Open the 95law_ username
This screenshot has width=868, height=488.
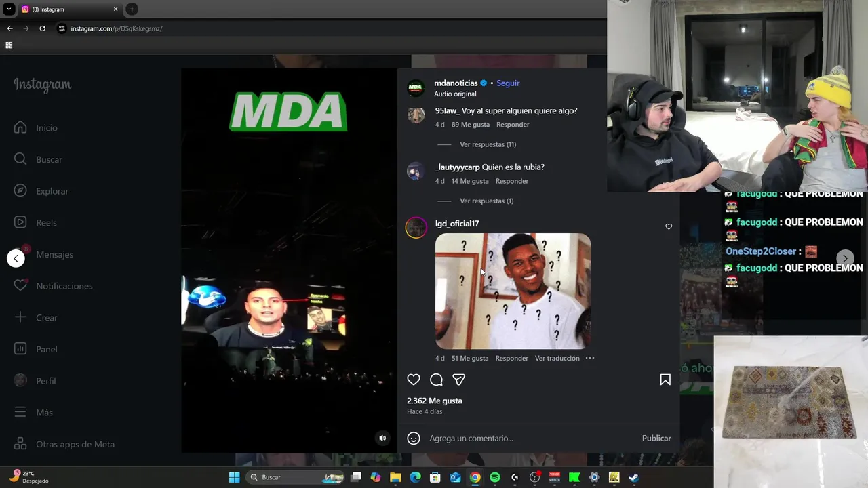pyautogui.click(x=447, y=110)
